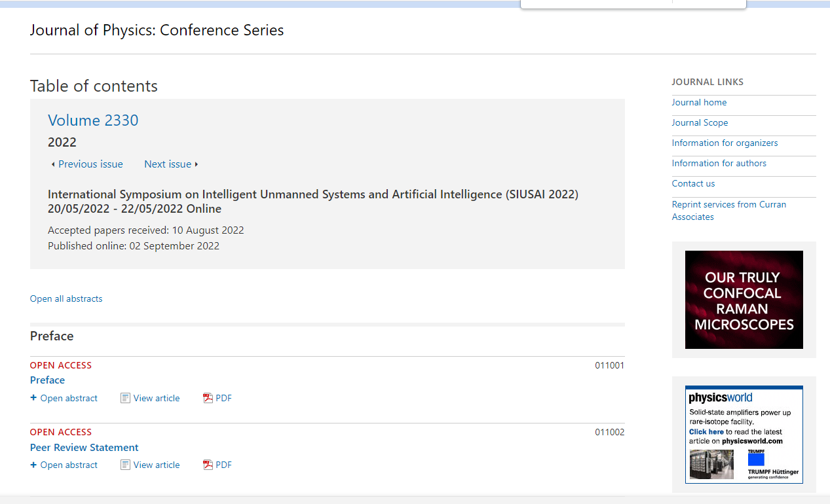Click View article text for Peer Review Statement

(157, 465)
